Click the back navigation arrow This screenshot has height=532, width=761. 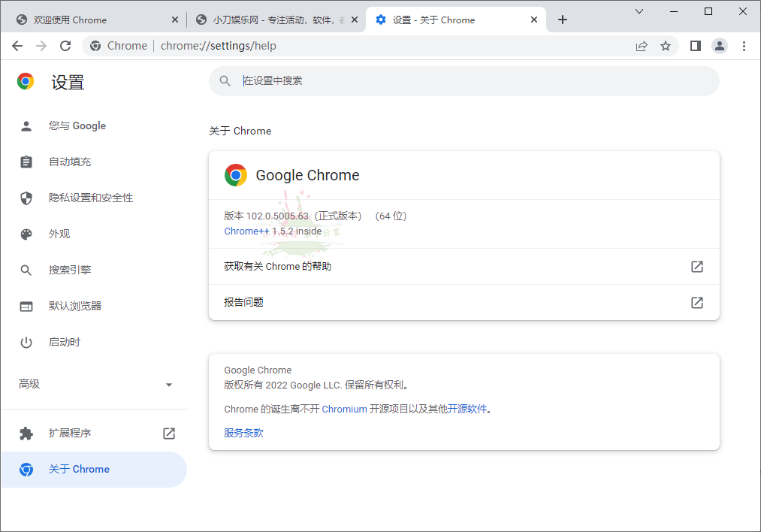17,45
